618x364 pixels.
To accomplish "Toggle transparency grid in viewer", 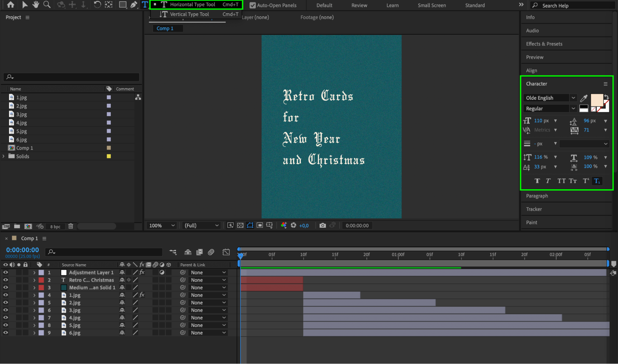I will click(x=240, y=226).
